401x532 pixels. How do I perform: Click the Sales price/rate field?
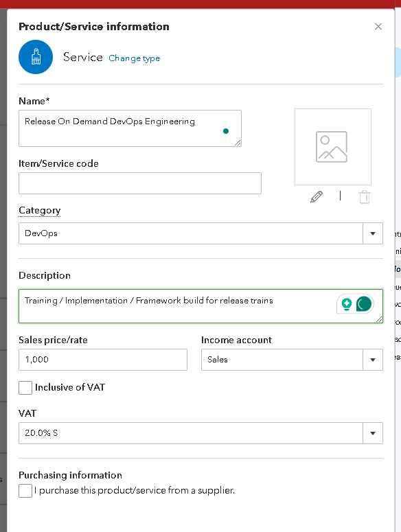coord(103,360)
